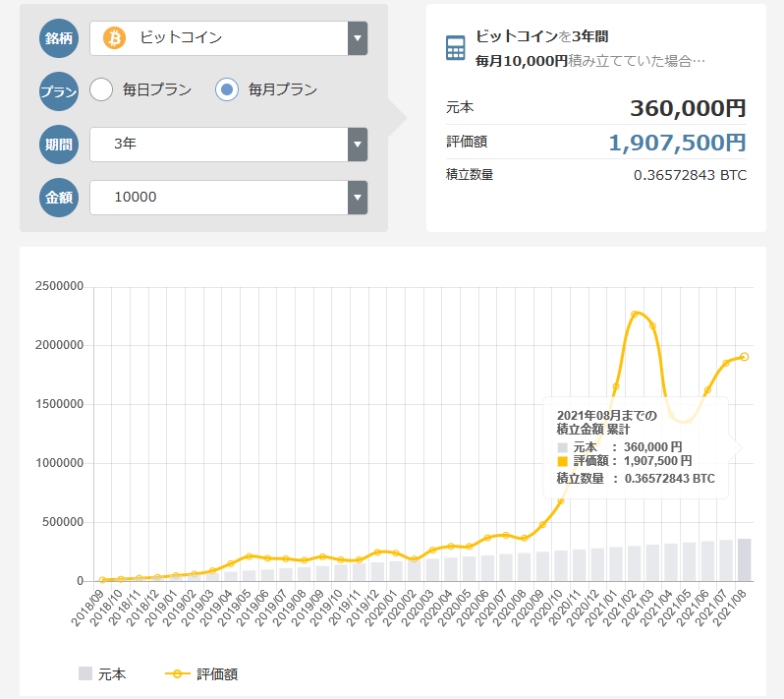Screen dimensions: 784x699
Task: Click the 2021/02 peak data point
Action: click(x=636, y=314)
